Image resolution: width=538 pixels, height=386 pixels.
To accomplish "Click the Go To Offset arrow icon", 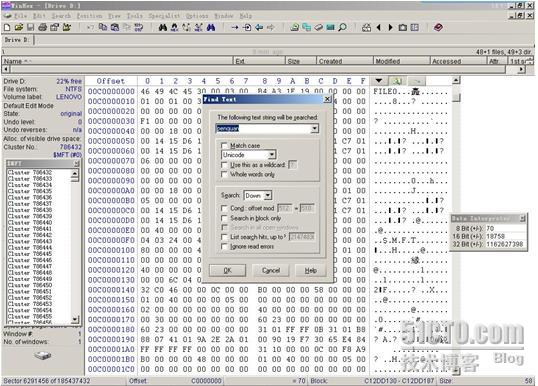I will (x=235, y=27).
